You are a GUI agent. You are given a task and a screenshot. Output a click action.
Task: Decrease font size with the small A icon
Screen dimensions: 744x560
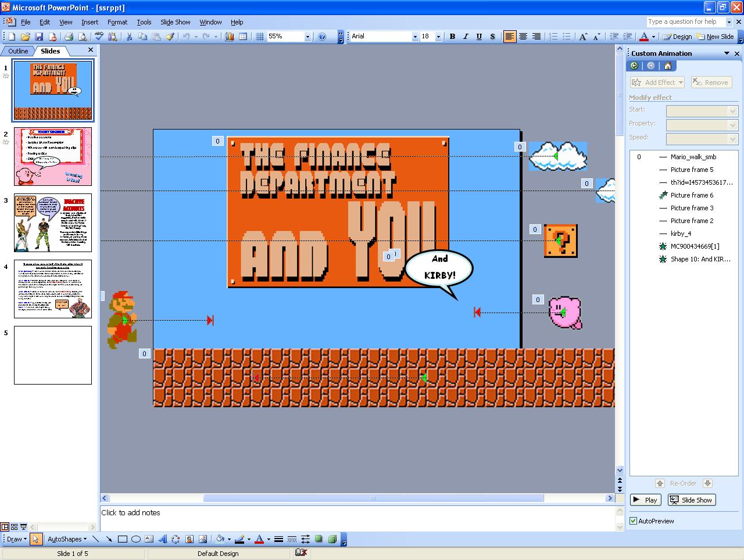597,37
